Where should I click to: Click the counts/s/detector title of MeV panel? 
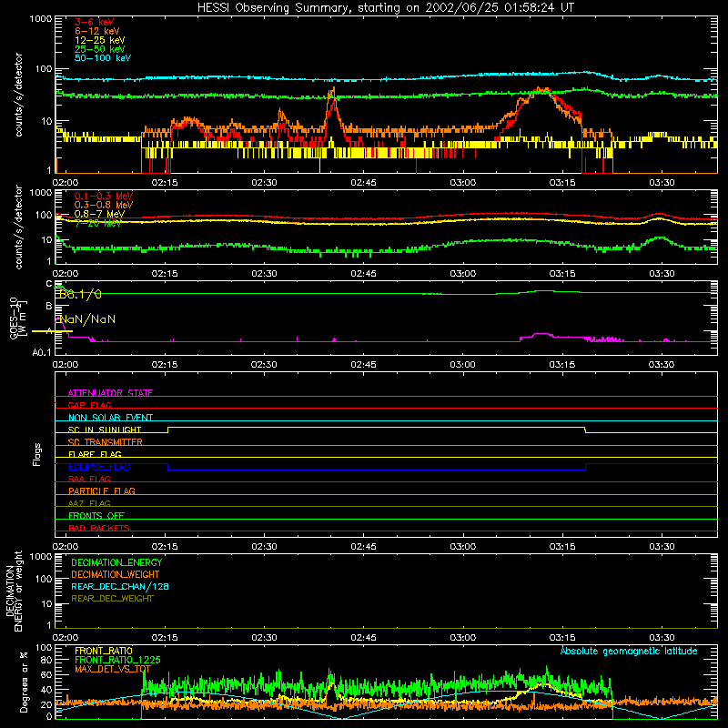(18, 227)
